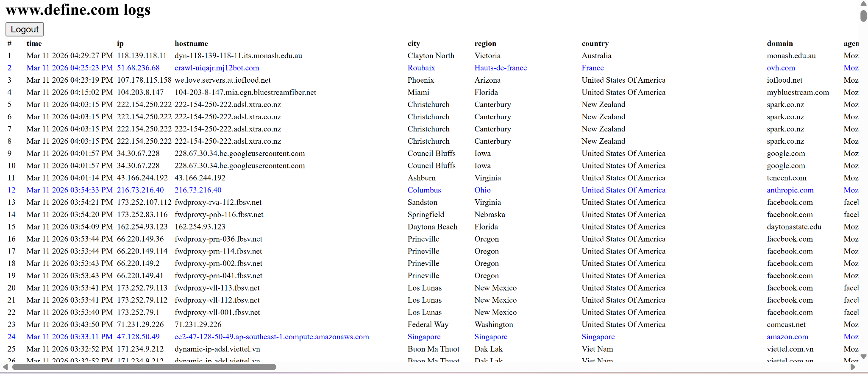
Task: Click the IP cell 107.178.115.158
Action: [x=144, y=80]
